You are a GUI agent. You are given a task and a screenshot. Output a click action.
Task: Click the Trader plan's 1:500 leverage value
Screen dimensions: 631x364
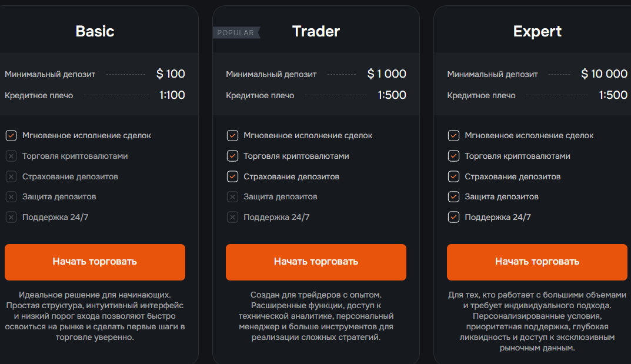coord(392,95)
